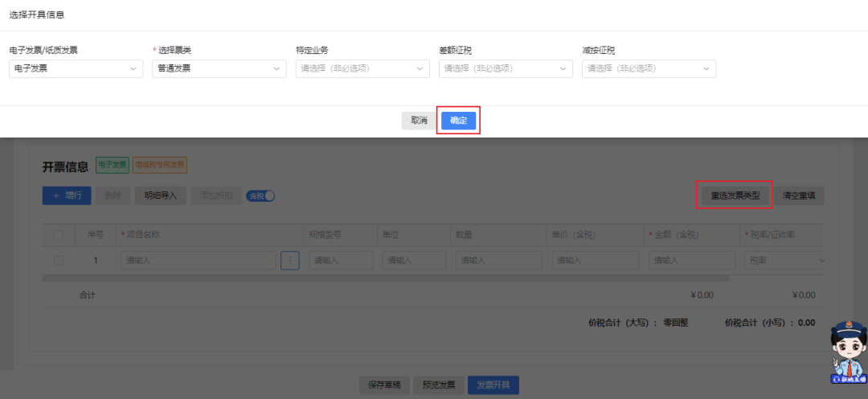Screen dimensions: 868x399
Task: Click the 价税合计(大写) 零圆整 text
Action: [x=638, y=323]
